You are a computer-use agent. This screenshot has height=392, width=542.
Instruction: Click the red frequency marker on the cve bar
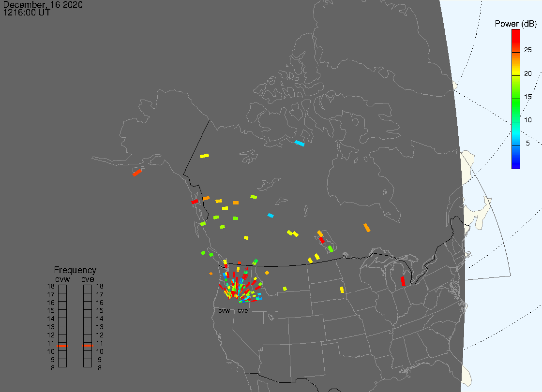[x=88, y=346]
